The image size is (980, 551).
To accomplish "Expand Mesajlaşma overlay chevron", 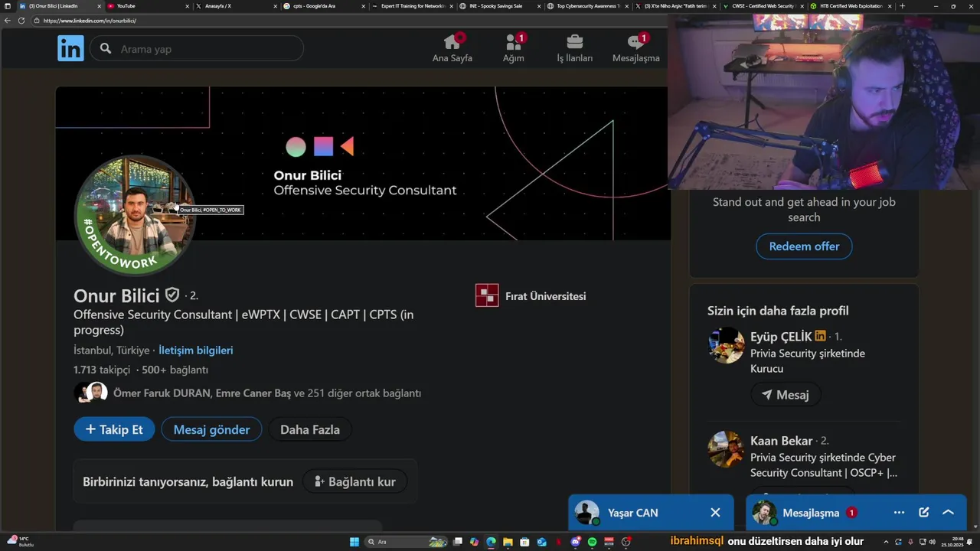I will pos(948,513).
